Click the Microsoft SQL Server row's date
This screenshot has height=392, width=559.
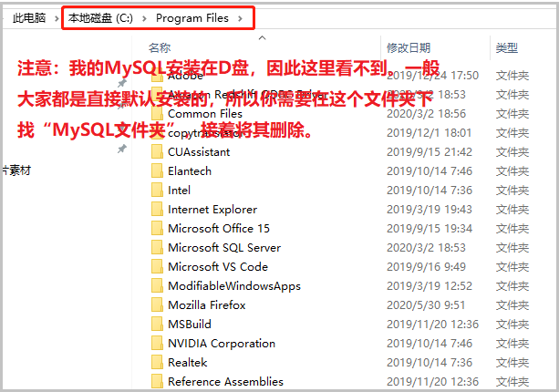click(x=427, y=248)
